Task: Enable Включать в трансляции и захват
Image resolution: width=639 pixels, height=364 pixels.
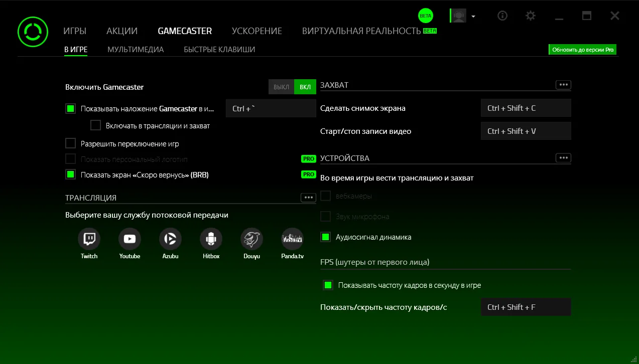Action: point(95,126)
